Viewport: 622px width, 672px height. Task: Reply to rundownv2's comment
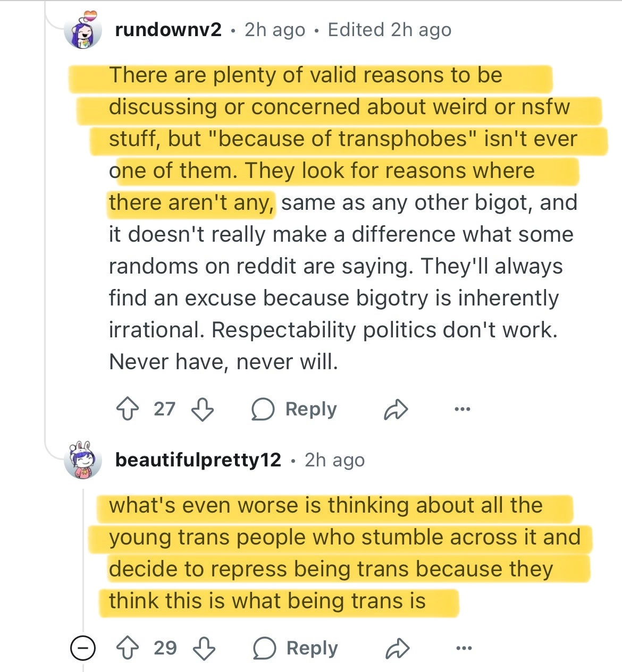295,409
